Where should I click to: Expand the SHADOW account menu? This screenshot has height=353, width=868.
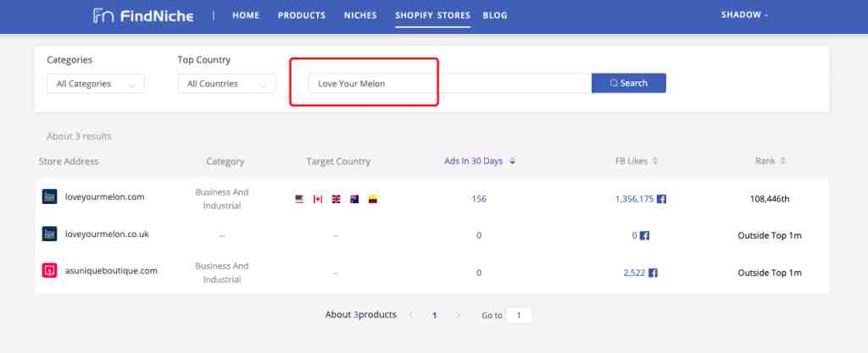(x=744, y=15)
